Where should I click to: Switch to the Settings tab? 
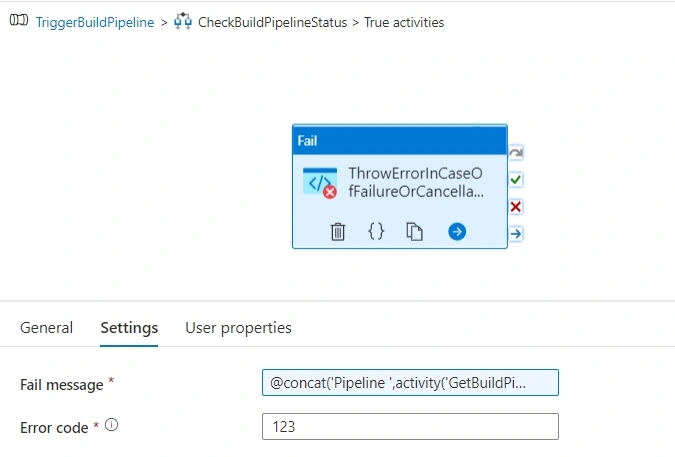tap(129, 328)
